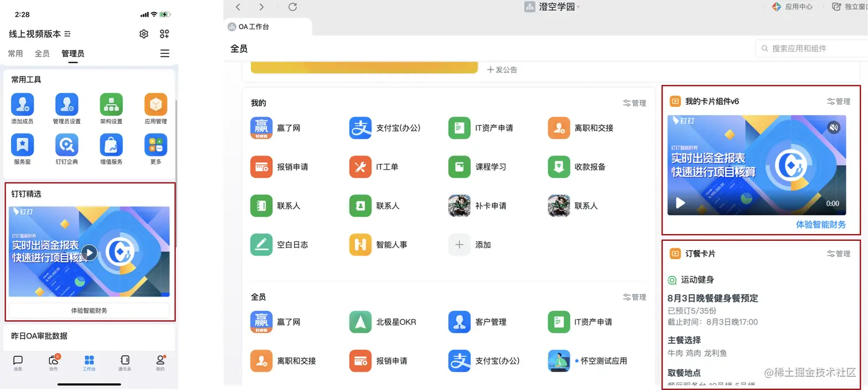
Task: Click 管理 on 订餐卡片
Action: pyautogui.click(x=839, y=253)
